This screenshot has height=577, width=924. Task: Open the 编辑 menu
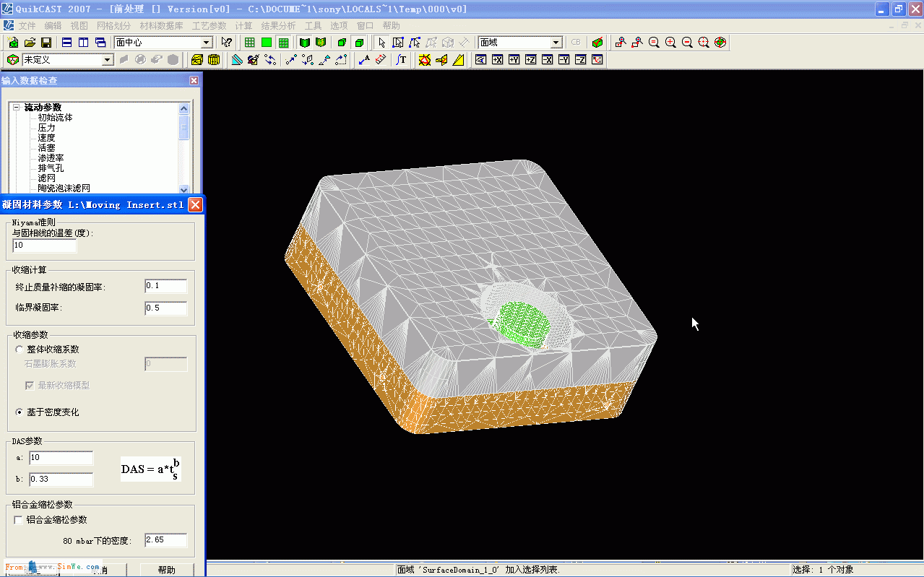pyautogui.click(x=53, y=25)
